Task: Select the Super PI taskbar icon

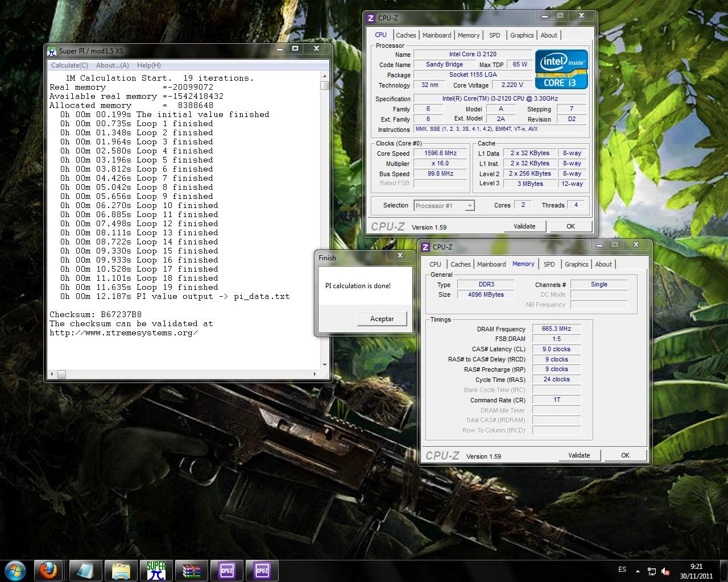Action: click(x=156, y=570)
